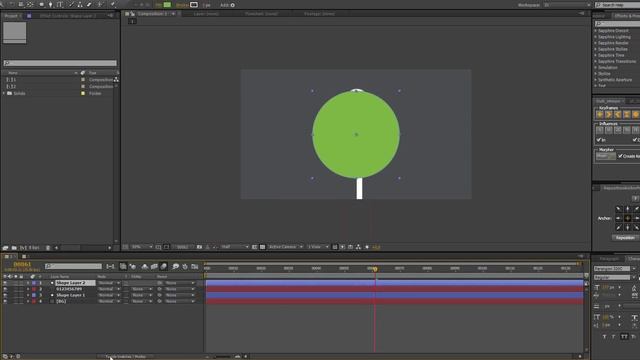Click the Composition Mini-Flowchart icon in timeline
640x360 pixels.
[111, 267]
